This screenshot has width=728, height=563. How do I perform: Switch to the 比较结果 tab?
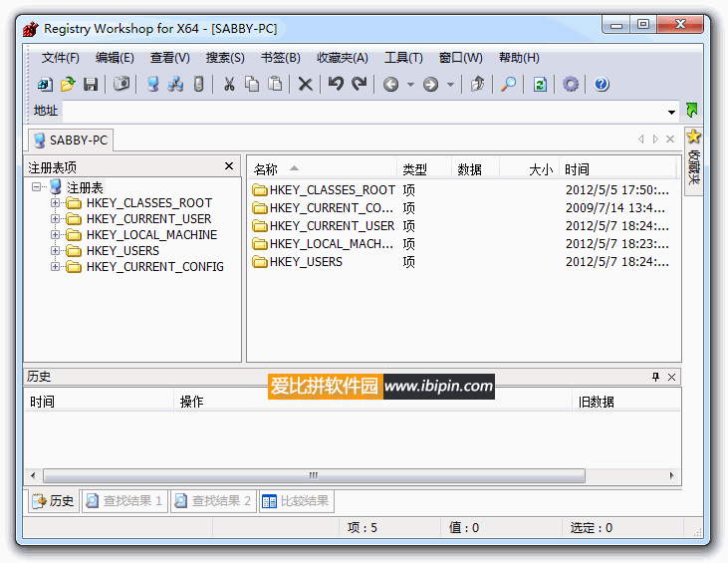tap(296, 501)
